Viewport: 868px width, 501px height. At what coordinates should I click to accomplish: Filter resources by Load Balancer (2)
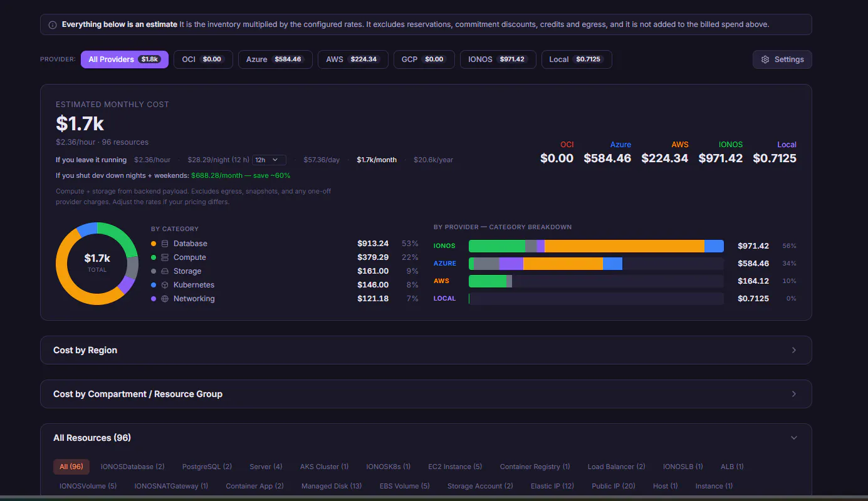[x=617, y=467]
